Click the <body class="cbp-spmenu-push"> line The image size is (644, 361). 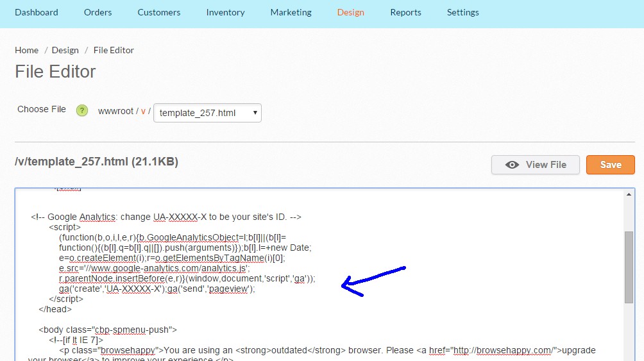108,330
